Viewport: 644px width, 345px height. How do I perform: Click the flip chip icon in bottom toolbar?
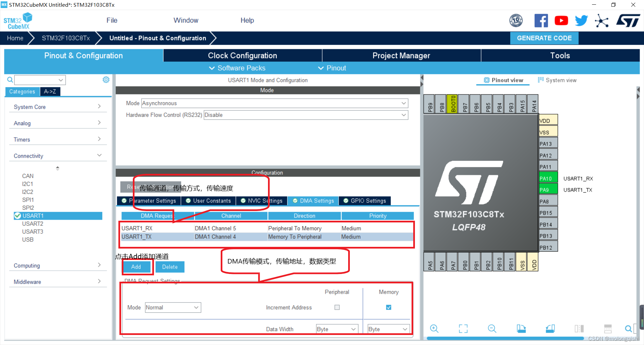tap(550, 329)
